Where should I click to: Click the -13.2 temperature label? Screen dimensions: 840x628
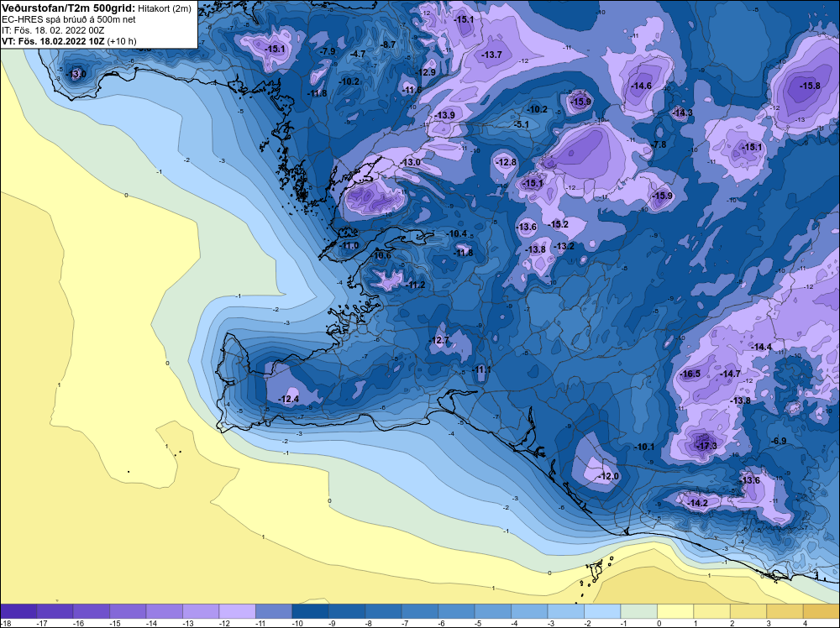pos(564,246)
